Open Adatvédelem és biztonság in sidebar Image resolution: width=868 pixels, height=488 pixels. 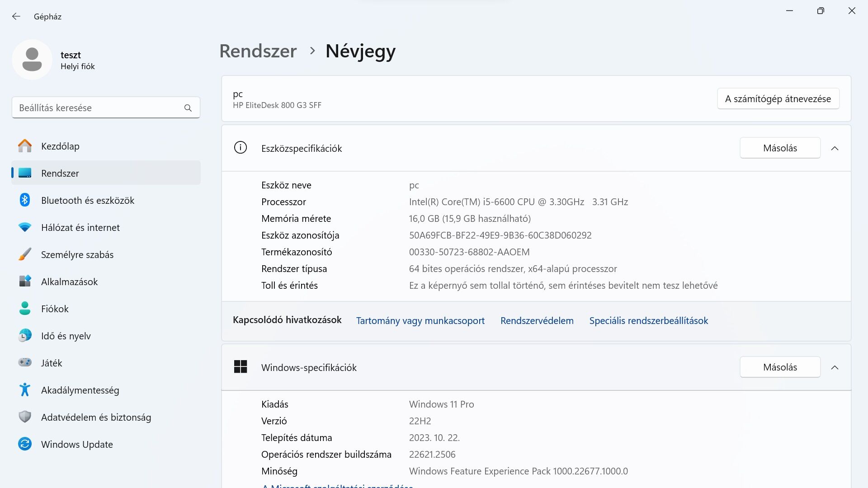(x=106, y=417)
